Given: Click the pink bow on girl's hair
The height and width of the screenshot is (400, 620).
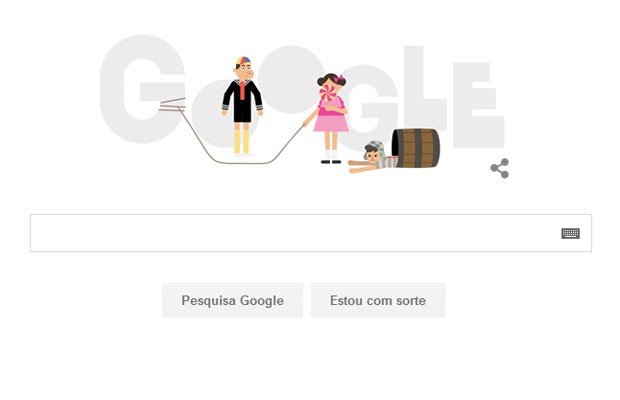Looking at the screenshot, I should pos(338,78).
